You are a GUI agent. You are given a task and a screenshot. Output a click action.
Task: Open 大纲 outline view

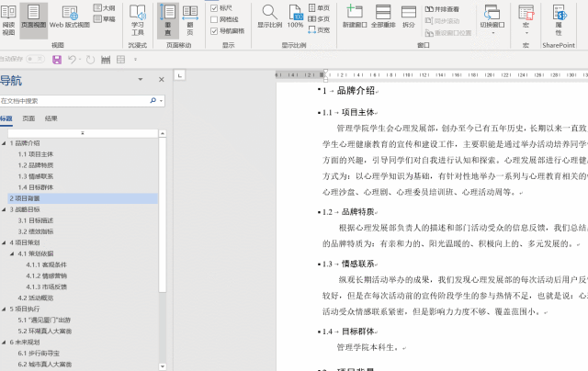(x=104, y=8)
